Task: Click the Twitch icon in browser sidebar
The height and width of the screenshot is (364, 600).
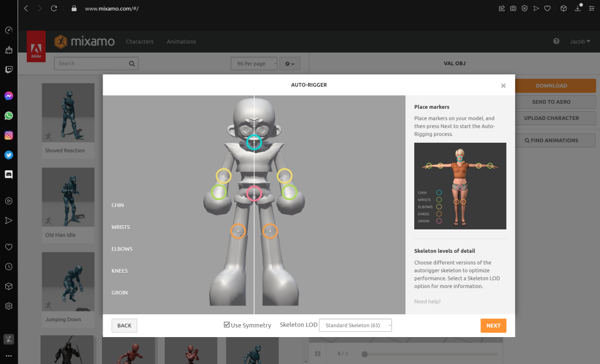Action: tap(9, 70)
